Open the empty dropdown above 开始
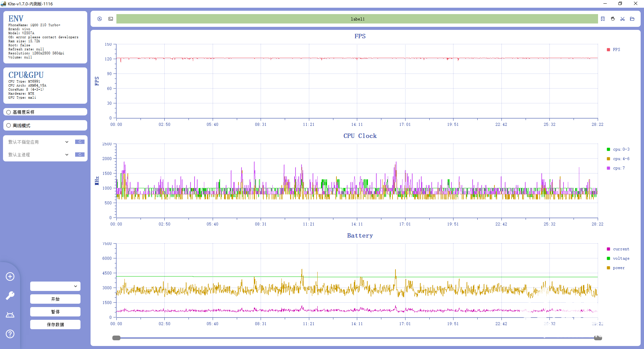 click(55, 286)
